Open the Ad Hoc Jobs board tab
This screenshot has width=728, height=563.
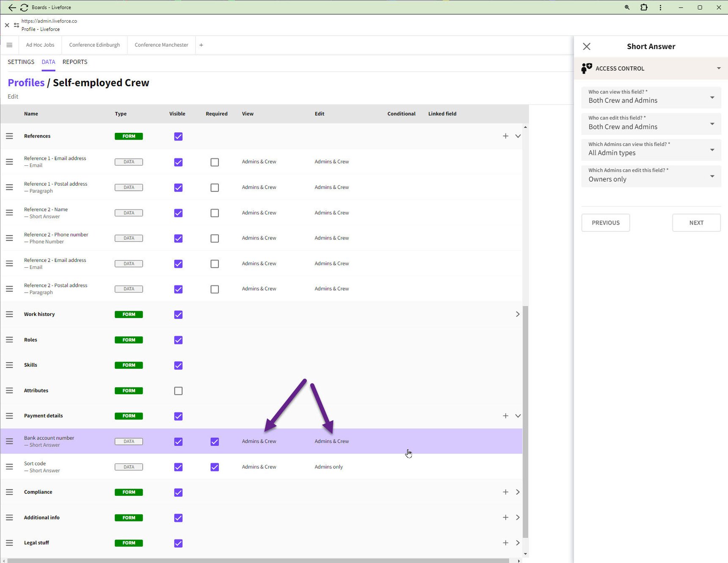pyautogui.click(x=40, y=45)
